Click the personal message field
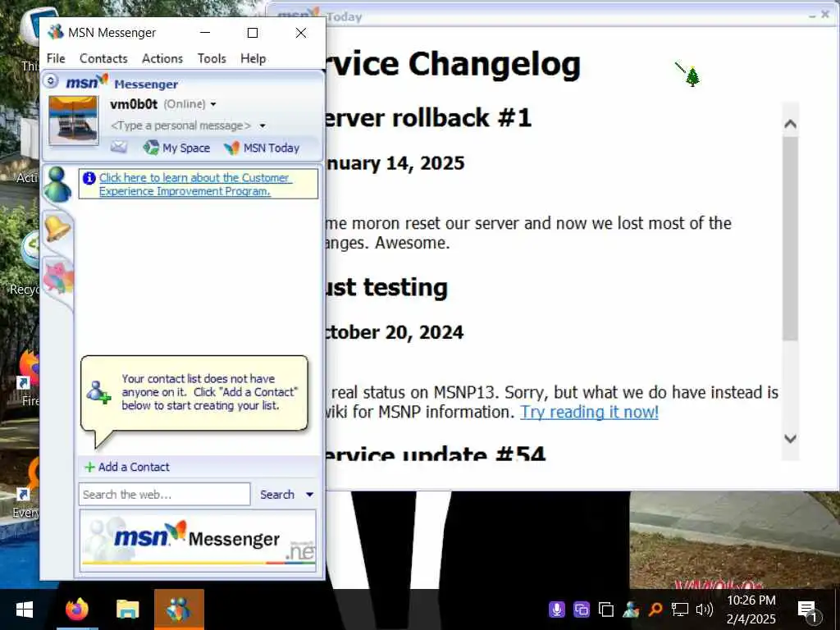 180,126
